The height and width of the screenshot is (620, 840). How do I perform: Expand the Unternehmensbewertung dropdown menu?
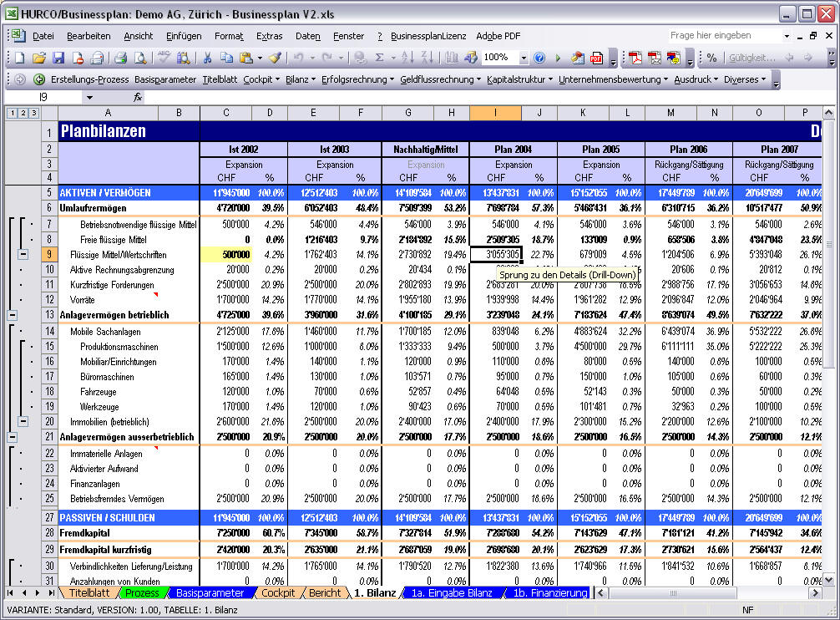(x=614, y=80)
